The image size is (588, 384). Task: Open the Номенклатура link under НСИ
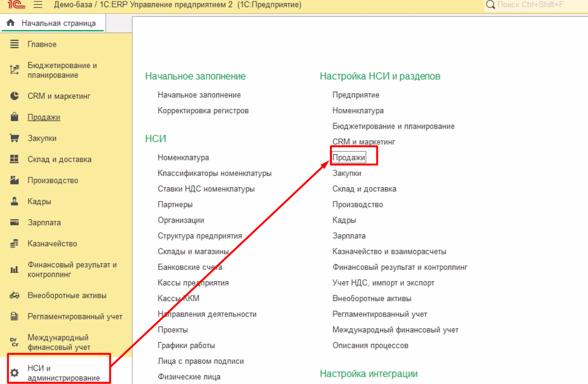(x=183, y=158)
